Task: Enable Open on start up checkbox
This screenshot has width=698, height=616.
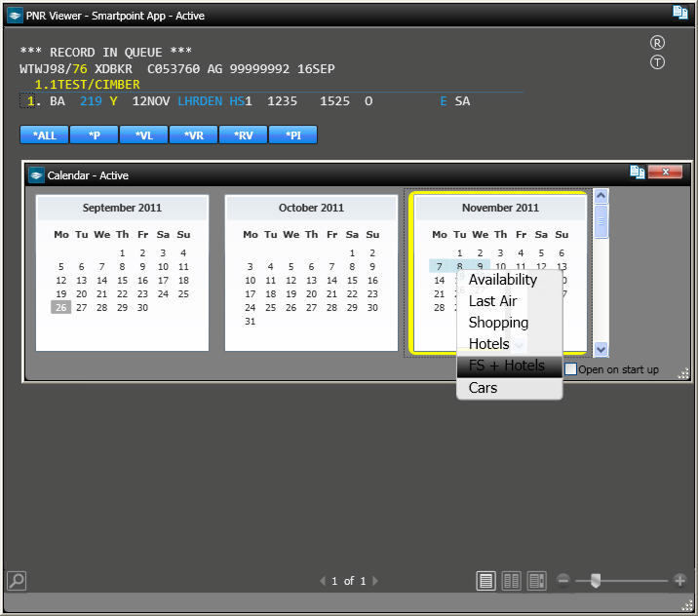Action: 570,369
